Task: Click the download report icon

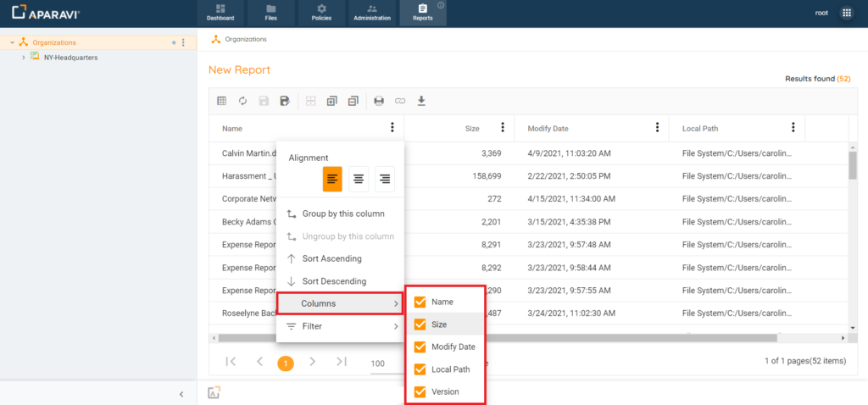Action: click(x=421, y=101)
